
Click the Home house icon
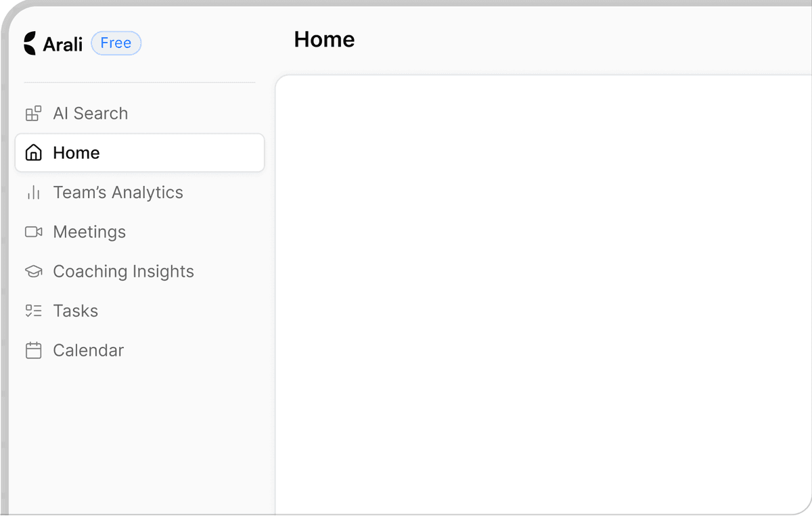tap(33, 153)
